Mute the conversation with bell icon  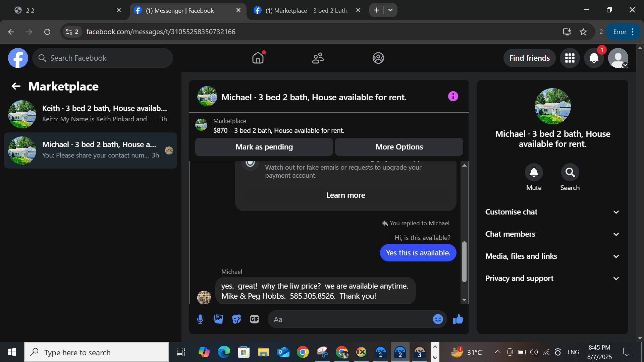tap(534, 172)
